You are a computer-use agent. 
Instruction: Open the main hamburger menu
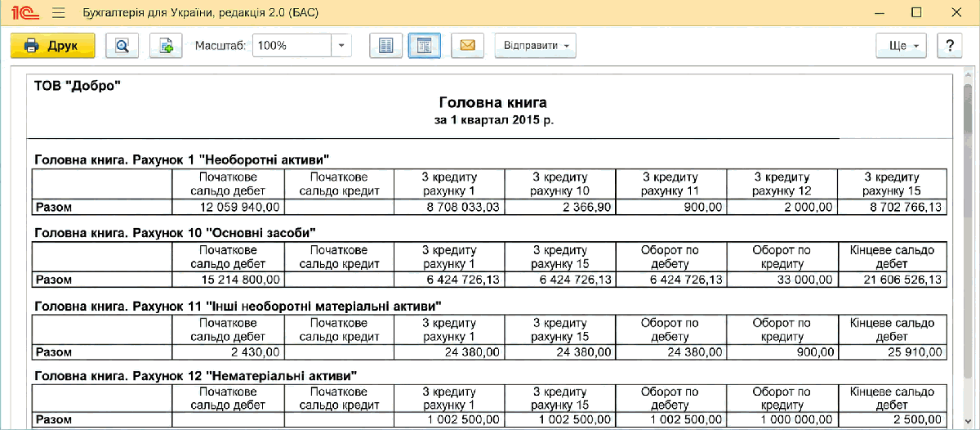[x=58, y=13]
